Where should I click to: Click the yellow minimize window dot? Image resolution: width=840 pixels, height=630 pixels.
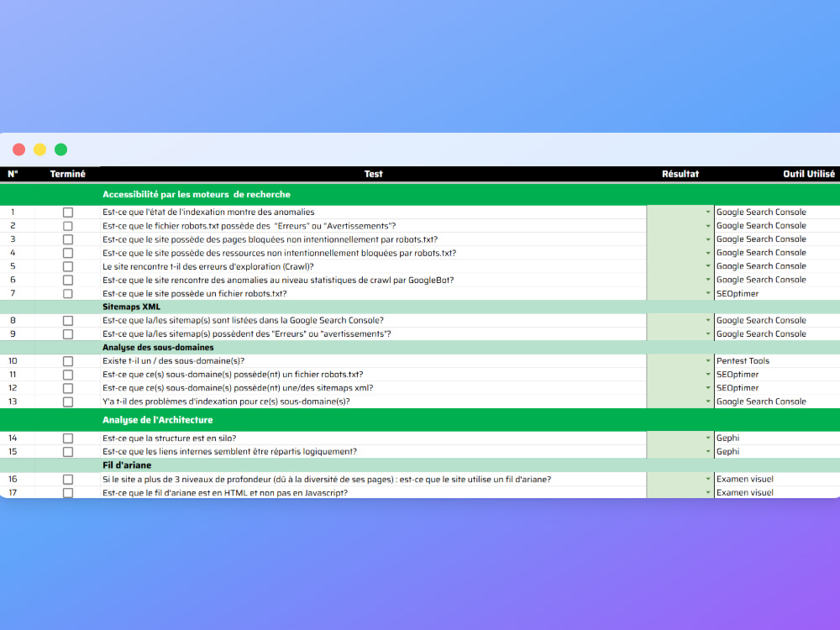(x=40, y=150)
